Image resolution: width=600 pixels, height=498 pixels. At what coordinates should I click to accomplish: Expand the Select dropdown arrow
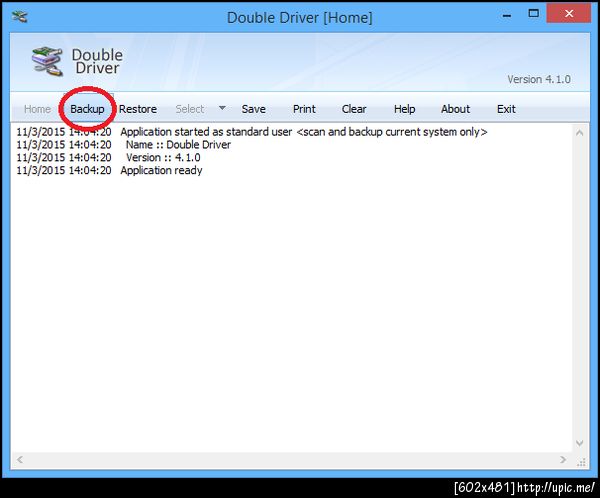coord(222,108)
